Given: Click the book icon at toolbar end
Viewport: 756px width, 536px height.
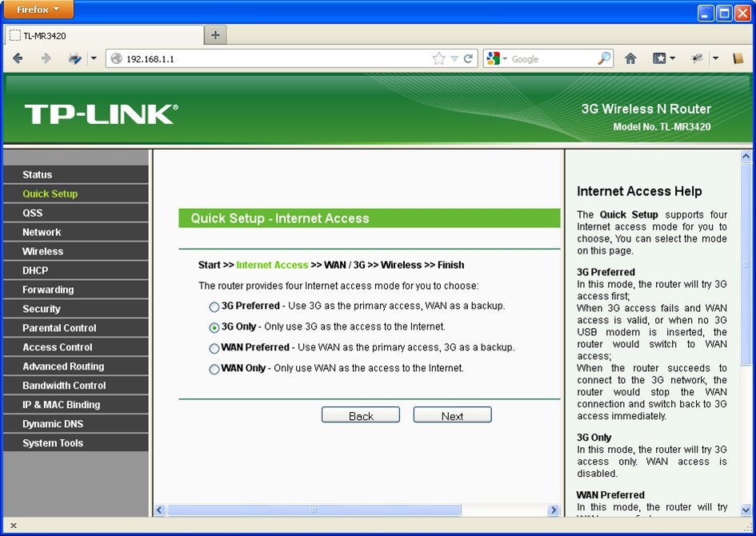Looking at the screenshot, I should click(x=738, y=59).
